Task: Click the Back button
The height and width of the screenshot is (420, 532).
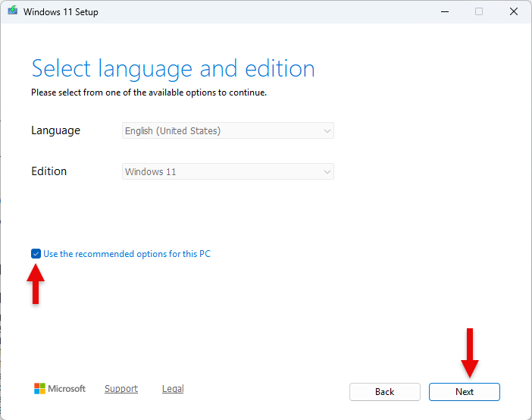Action: tap(385, 392)
